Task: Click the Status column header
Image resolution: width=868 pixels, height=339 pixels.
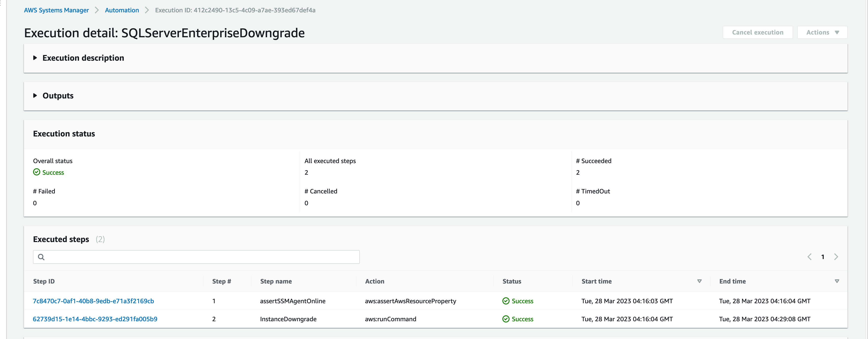Action: click(512, 282)
